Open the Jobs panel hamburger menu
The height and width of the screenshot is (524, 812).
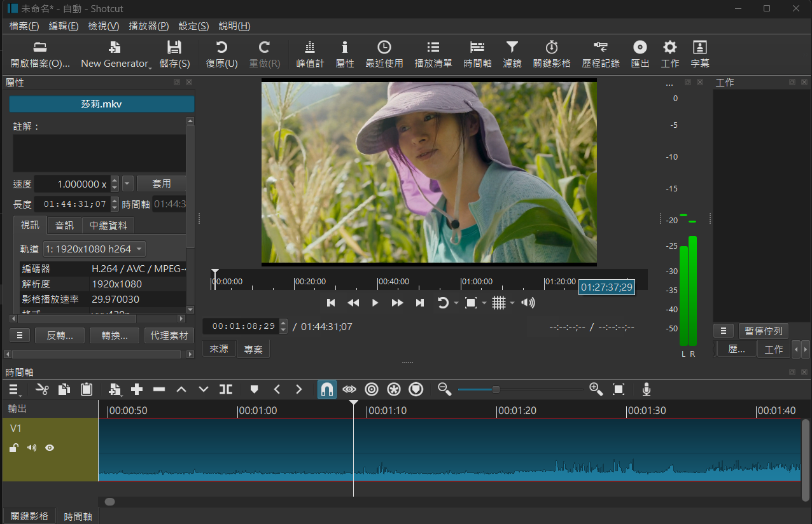(x=724, y=331)
